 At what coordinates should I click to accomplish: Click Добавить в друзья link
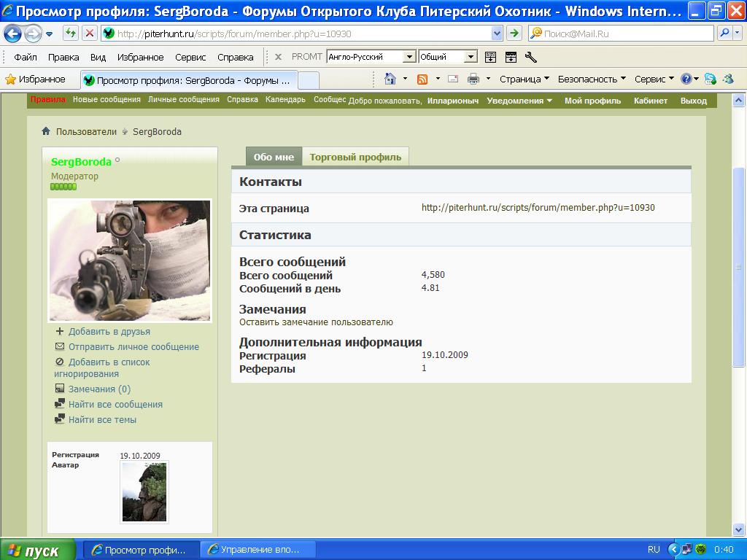tap(109, 332)
